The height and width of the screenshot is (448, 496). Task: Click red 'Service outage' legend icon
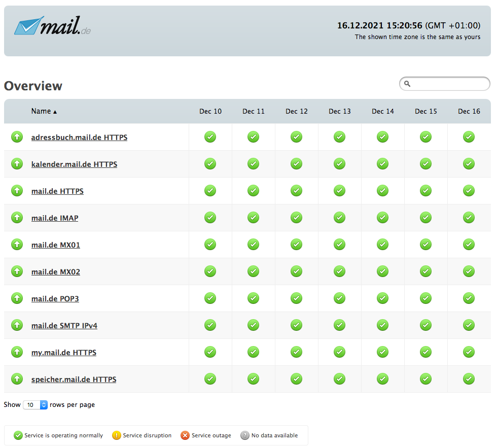[x=185, y=435]
